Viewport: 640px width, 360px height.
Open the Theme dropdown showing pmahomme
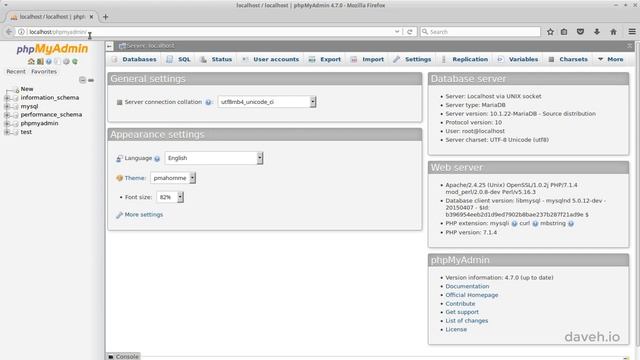pos(173,178)
